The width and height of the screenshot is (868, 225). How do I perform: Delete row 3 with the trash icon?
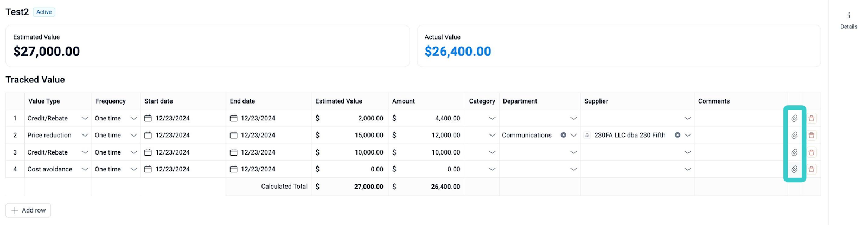tap(812, 152)
